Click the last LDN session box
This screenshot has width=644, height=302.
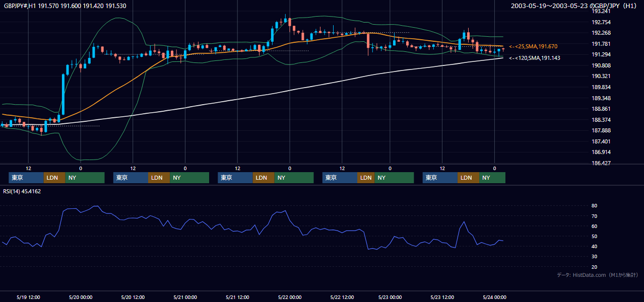pos(469,178)
